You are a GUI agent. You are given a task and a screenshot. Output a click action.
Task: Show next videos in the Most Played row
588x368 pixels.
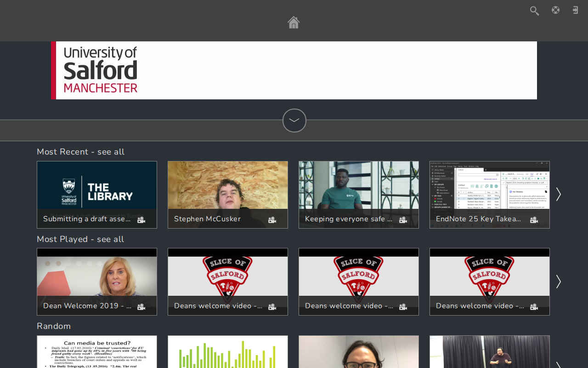click(x=558, y=282)
